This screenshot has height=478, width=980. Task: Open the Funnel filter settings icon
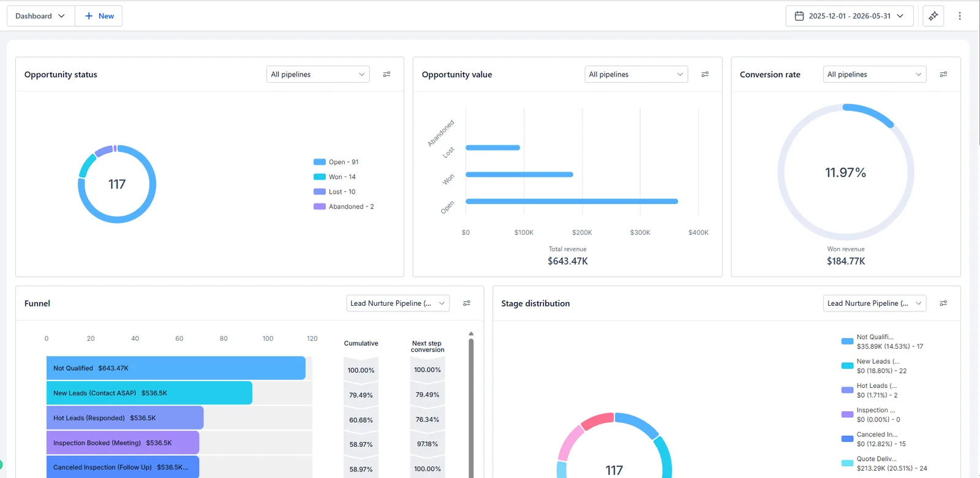[467, 303]
